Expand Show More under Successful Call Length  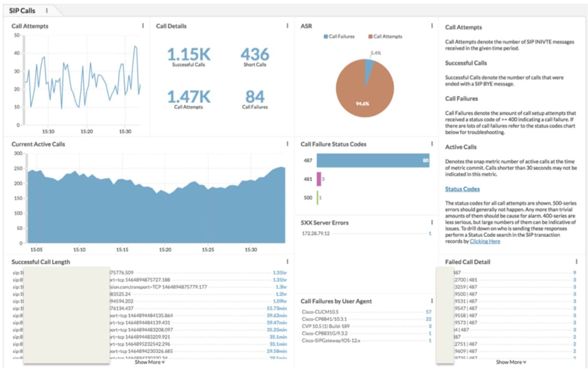coord(150,362)
